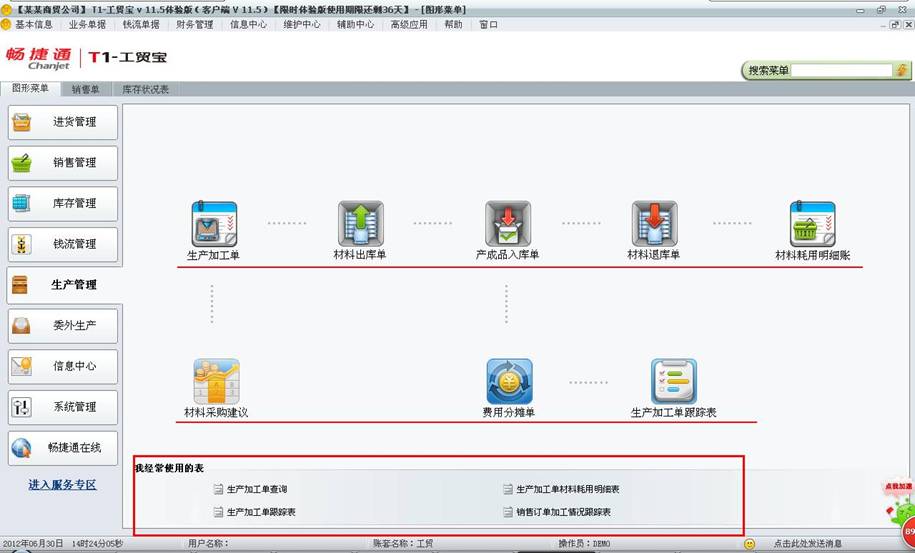
Task: Open the 材料采购建议 icon
Action: click(216, 382)
